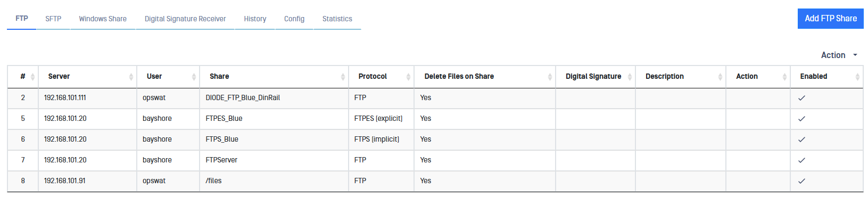868x213 pixels.
Task: Go to the Statistics tab
Action: tap(337, 19)
